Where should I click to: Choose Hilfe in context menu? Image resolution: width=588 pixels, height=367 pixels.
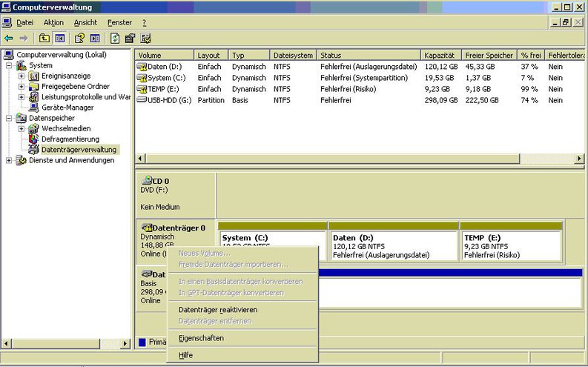(x=242, y=355)
